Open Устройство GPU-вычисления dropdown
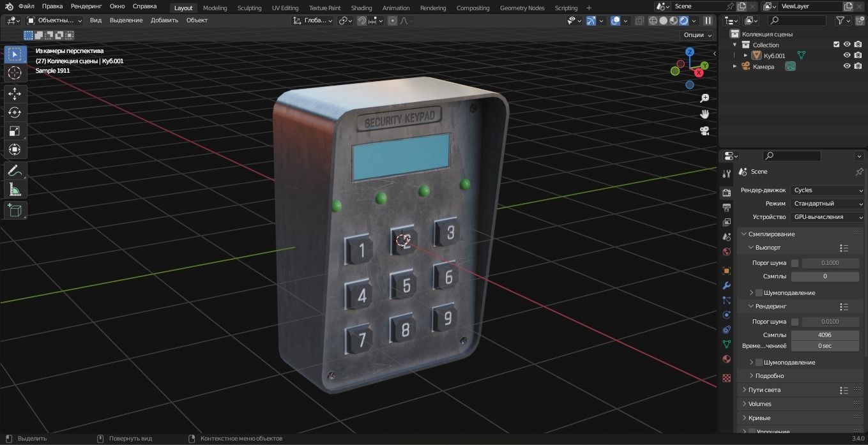This screenshot has height=445, width=868. coord(827,217)
